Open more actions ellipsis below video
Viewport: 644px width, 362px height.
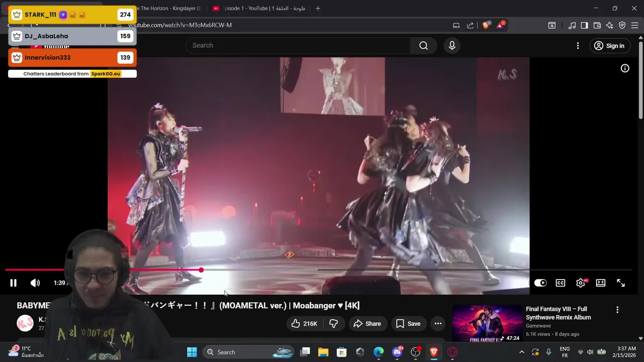coord(438,324)
